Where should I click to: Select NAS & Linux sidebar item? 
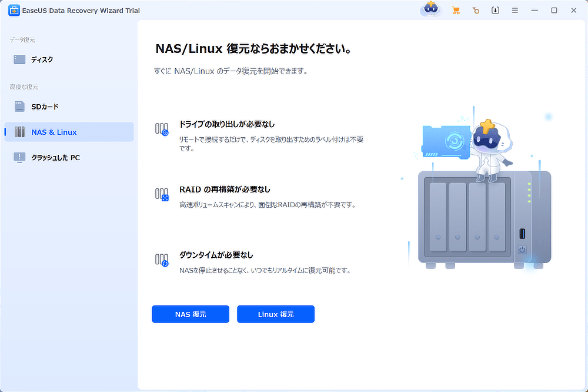[69, 132]
